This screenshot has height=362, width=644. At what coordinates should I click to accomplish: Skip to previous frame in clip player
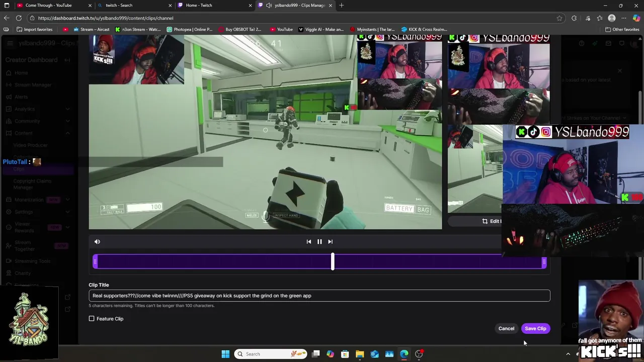pyautogui.click(x=309, y=242)
